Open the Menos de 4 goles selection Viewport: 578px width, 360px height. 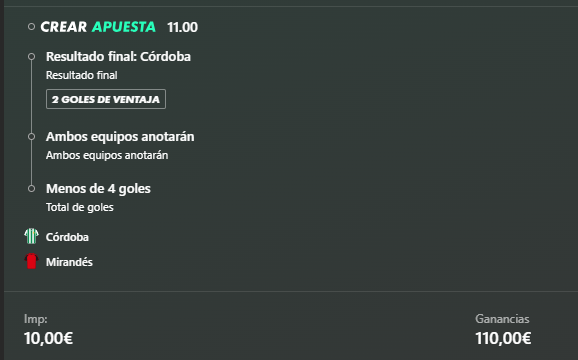[98, 188]
